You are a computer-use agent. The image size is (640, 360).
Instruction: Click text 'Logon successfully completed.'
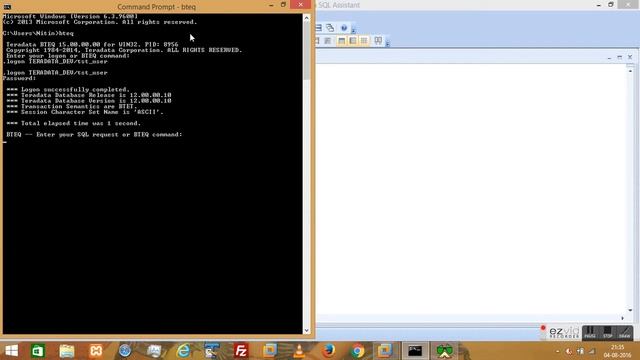(x=75, y=89)
